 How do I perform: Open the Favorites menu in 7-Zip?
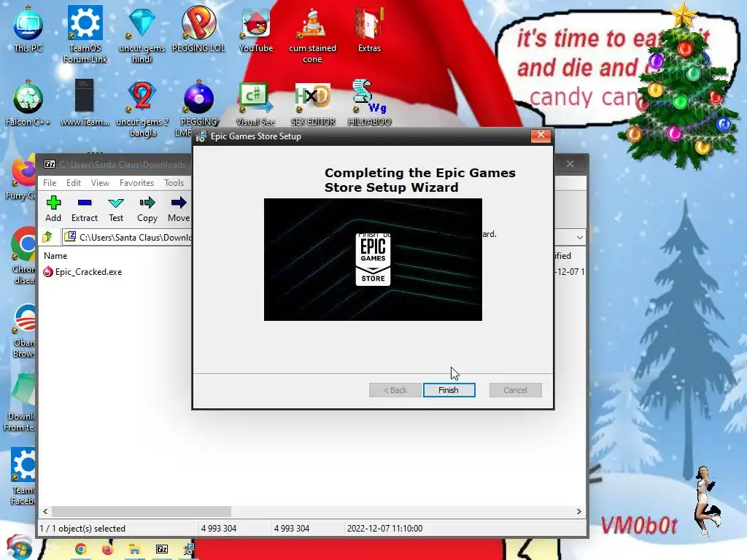pos(136,183)
